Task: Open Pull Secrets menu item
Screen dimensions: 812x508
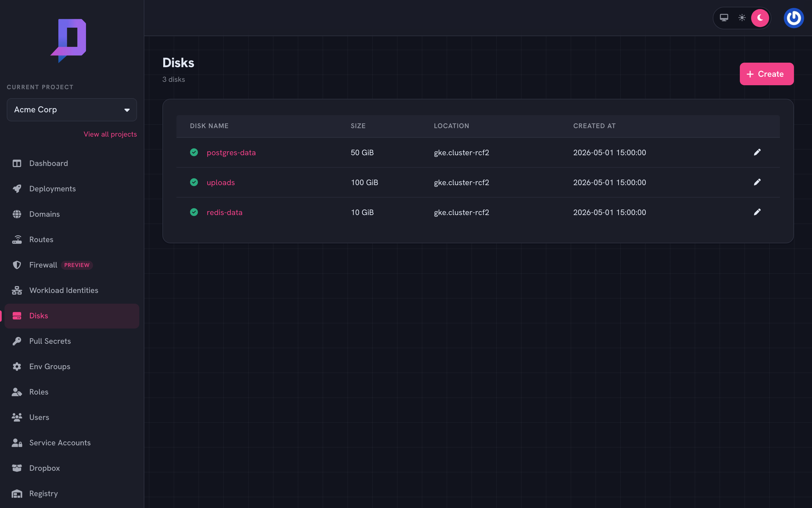Action: point(72,341)
